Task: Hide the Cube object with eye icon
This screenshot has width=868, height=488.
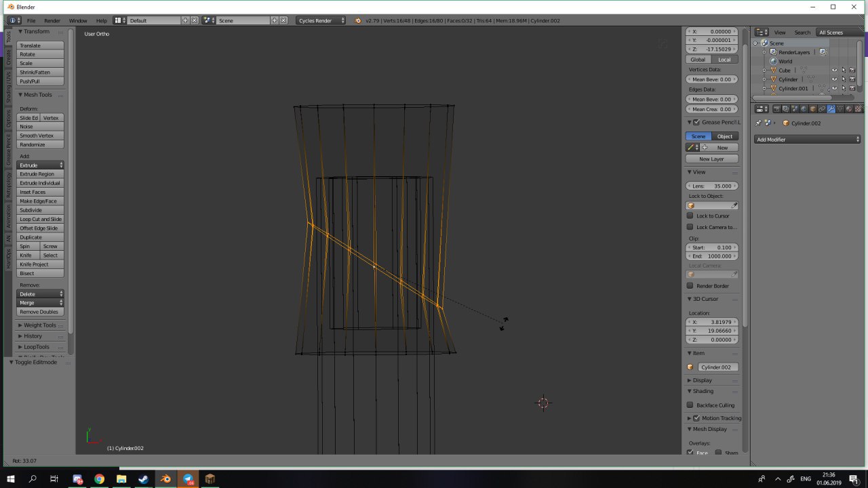Action: click(x=834, y=70)
